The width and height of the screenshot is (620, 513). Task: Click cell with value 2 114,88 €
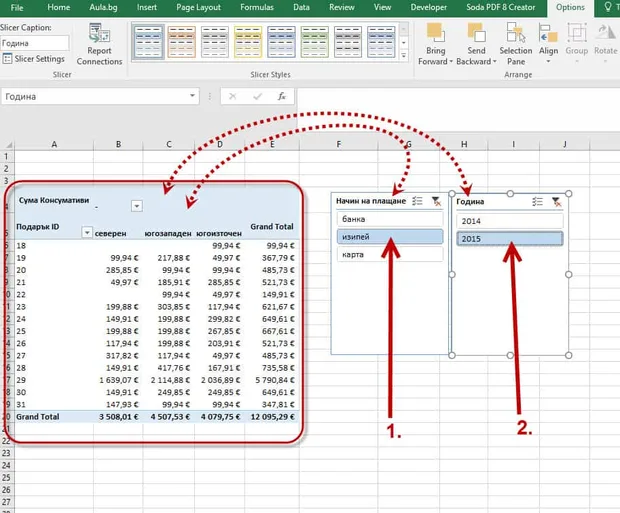(x=170, y=380)
